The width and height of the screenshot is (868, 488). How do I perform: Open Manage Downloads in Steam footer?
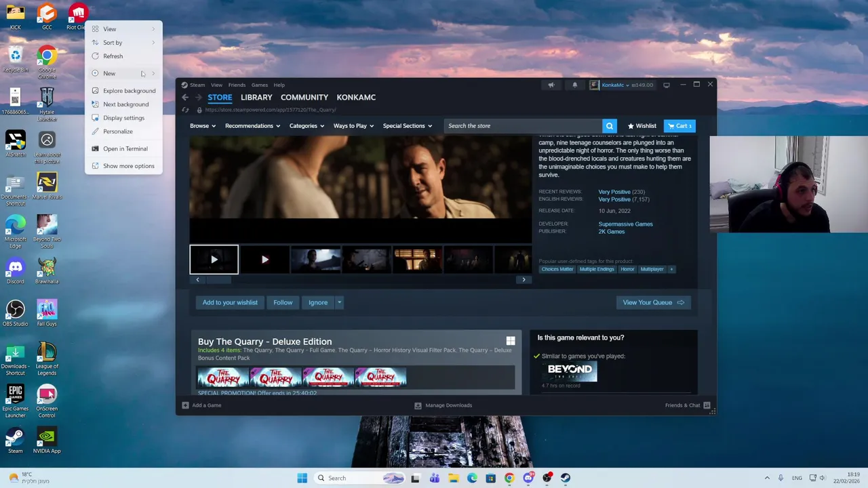pos(443,405)
